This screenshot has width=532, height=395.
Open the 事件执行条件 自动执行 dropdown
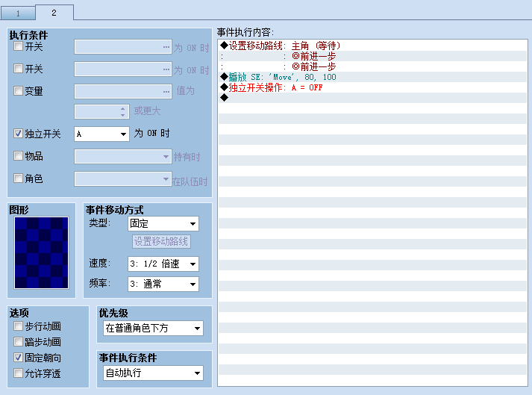pos(153,373)
